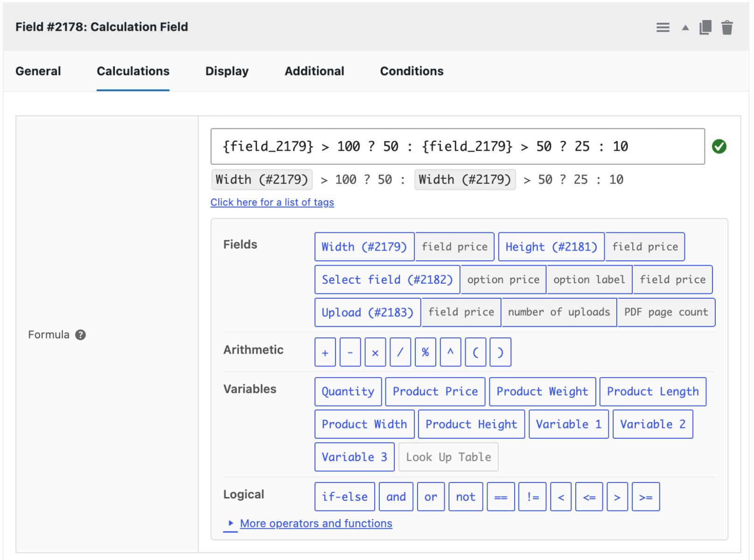This screenshot has height=560, width=754.
Task: Add the option label tag
Action: click(589, 280)
